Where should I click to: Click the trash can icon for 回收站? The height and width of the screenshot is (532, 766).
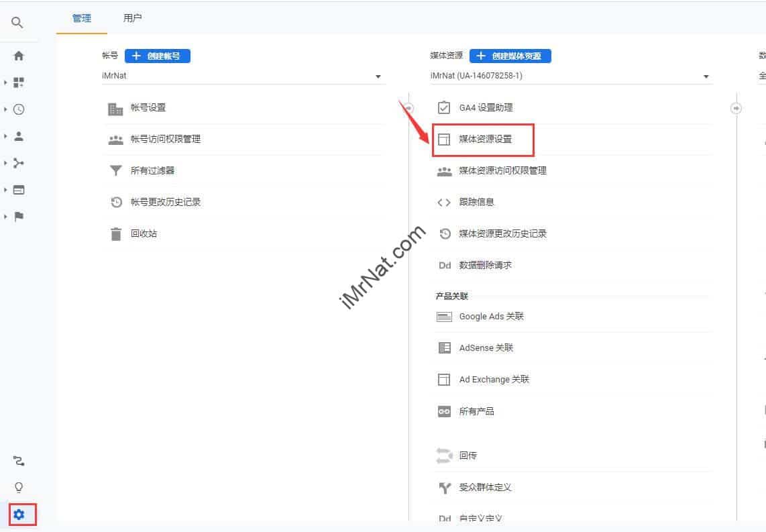pos(116,234)
